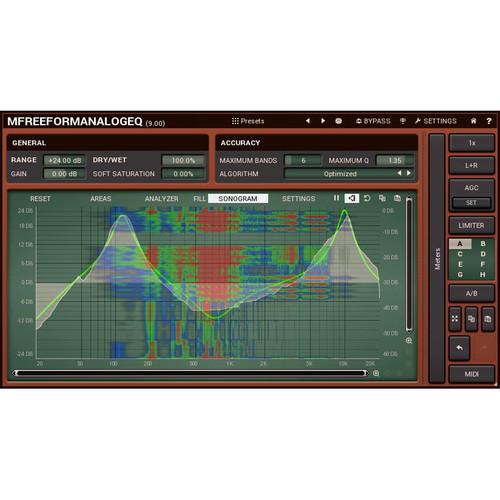
Task: Paste settings icon under A/B
Action: pyautogui.click(x=488, y=319)
